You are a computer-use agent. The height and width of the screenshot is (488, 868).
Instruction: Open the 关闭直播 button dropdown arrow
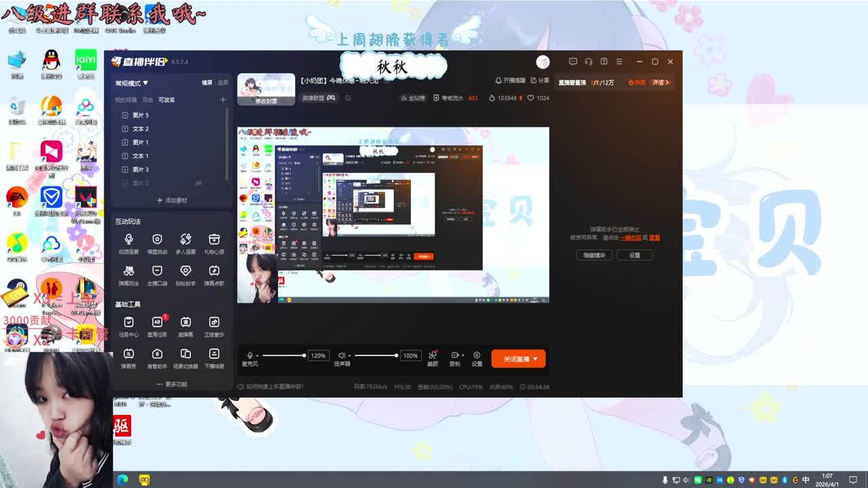(536, 359)
